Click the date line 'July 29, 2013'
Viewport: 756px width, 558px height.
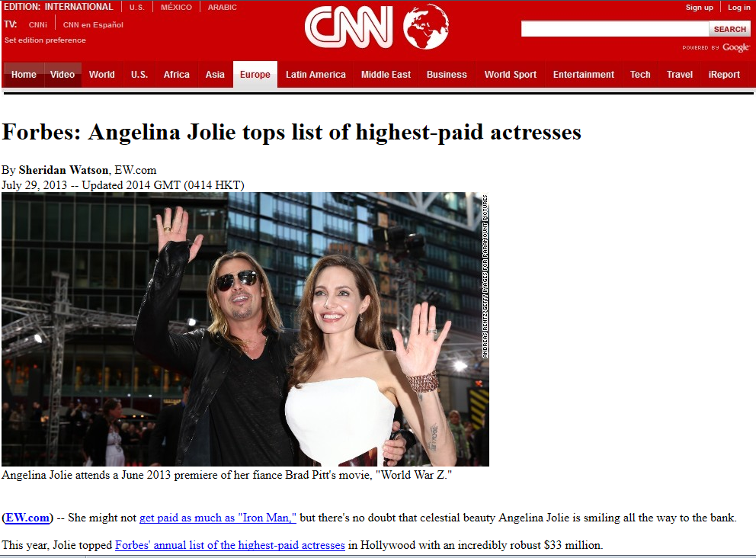coord(34,185)
